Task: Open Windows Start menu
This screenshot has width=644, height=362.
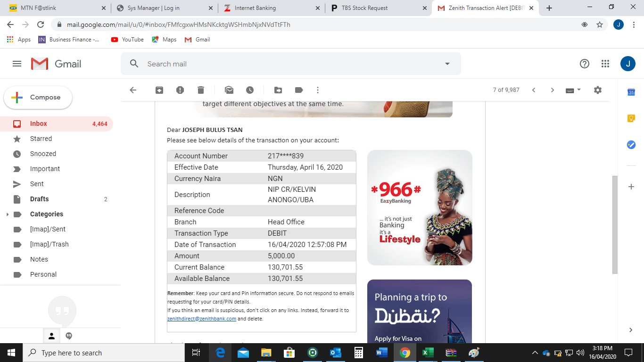Action: (x=11, y=353)
